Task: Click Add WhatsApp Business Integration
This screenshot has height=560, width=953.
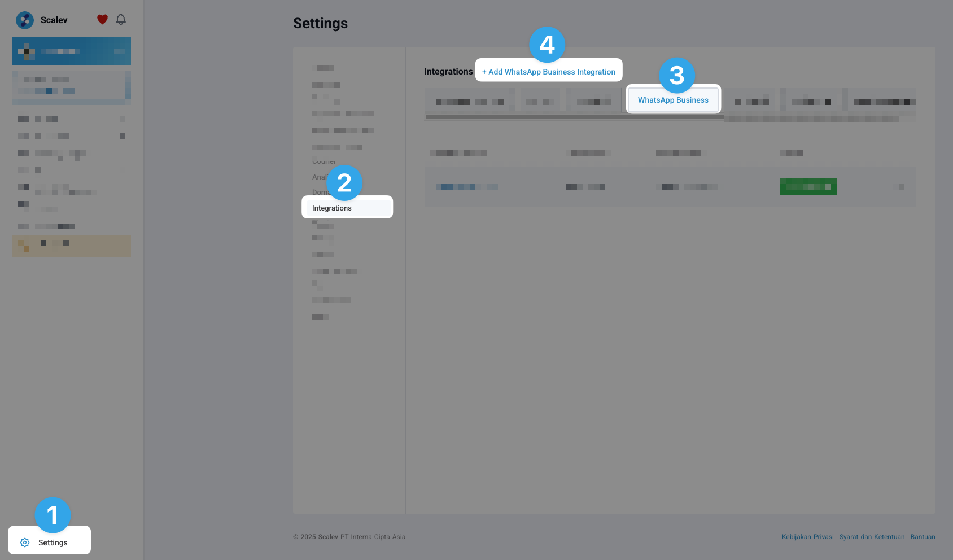Action: [549, 72]
